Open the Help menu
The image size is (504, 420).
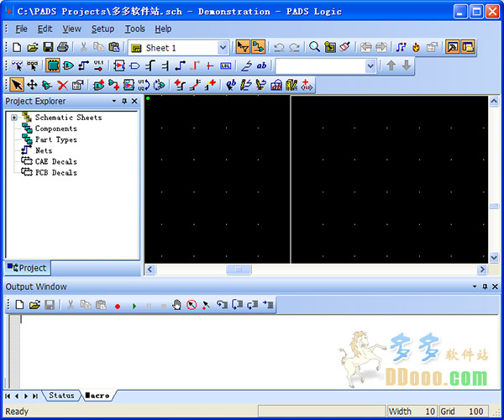(163, 29)
